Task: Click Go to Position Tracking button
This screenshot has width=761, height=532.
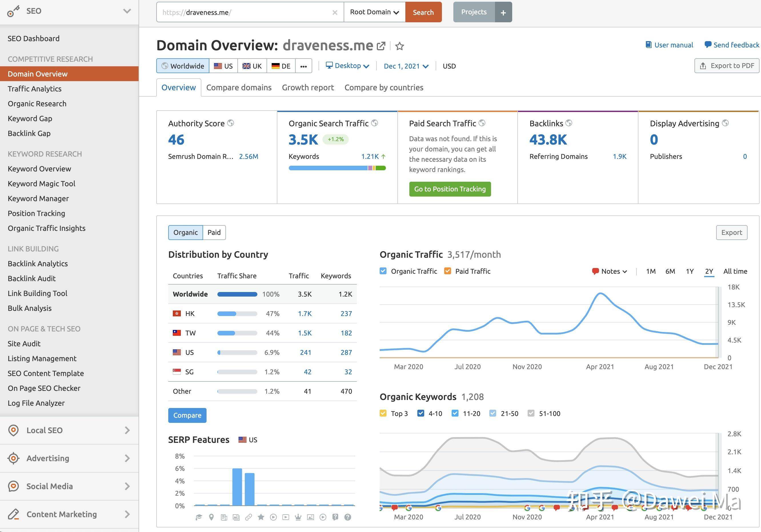Action: [450, 189]
